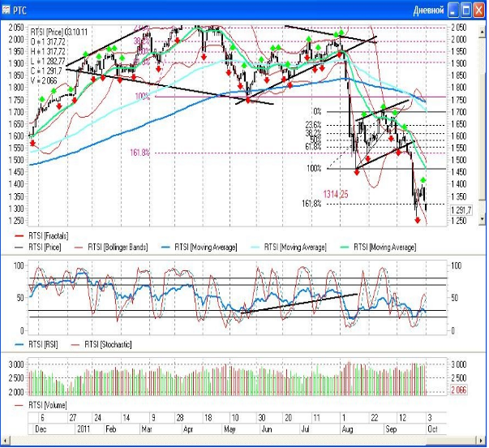
Task: Click the Sep month label on time axis
Action: (391, 429)
